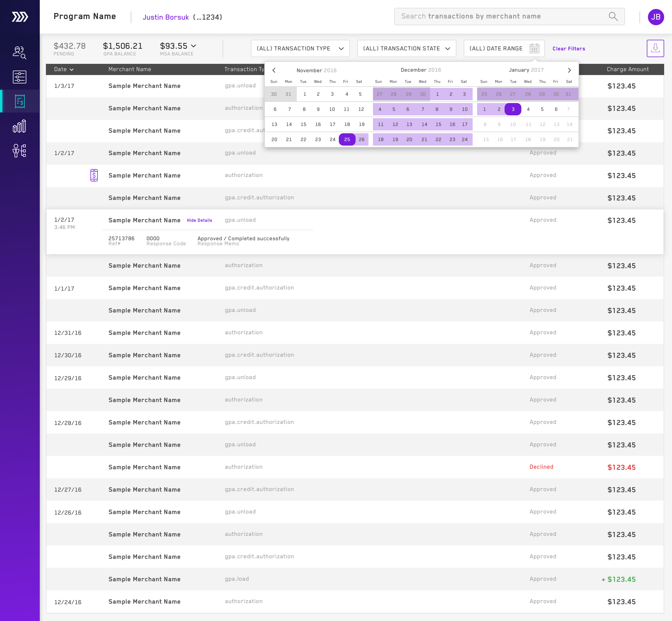This screenshot has height=621, width=672.
Task: Click the calendar icon in date range
Action: [x=534, y=48]
